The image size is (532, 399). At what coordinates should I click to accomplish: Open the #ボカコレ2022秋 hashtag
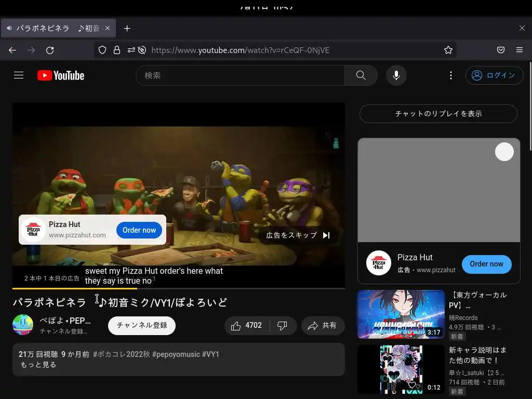coord(122,354)
